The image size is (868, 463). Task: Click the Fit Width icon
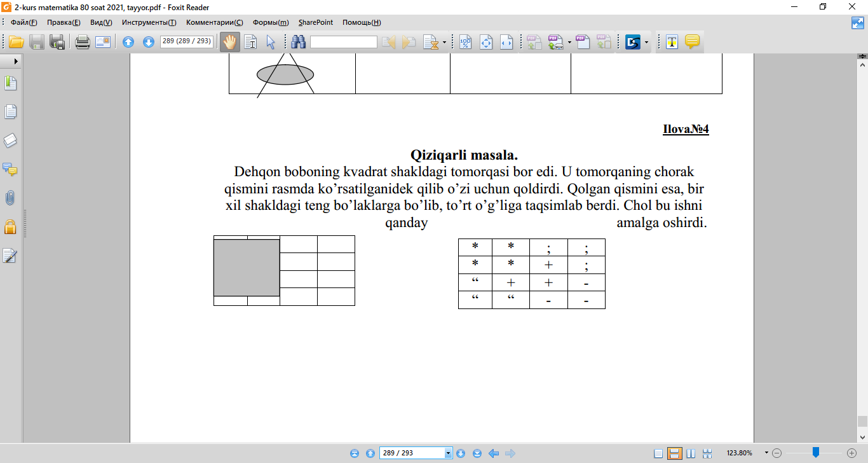click(x=506, y=43)
